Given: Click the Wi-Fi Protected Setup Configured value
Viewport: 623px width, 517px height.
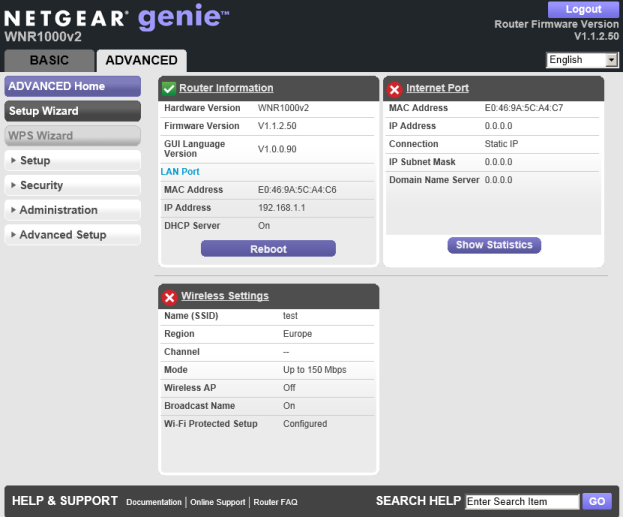Looking at the screenshot, I should pyautogui.click(x=305, y=424).
